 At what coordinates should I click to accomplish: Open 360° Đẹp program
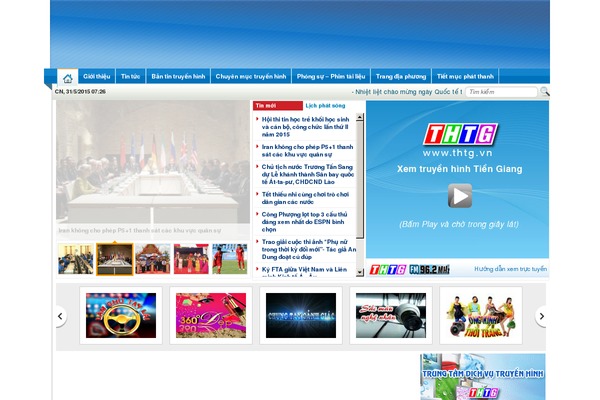211,315
